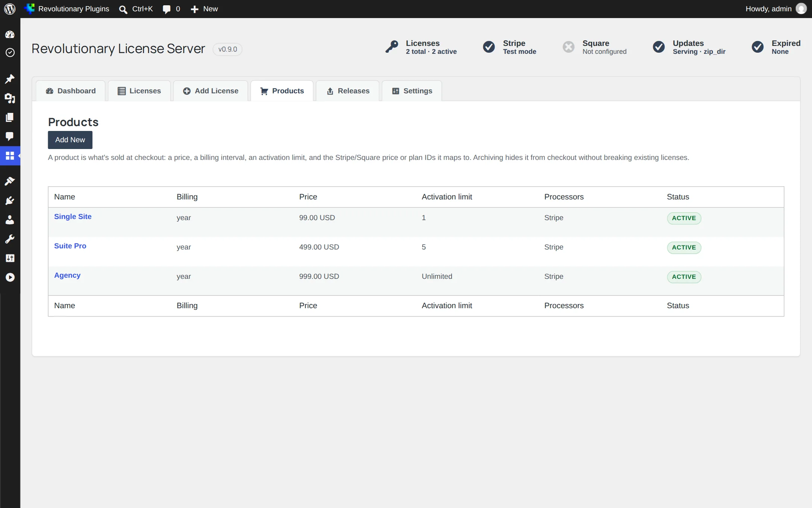Switch to the Dashboard tab

(71, 91)
